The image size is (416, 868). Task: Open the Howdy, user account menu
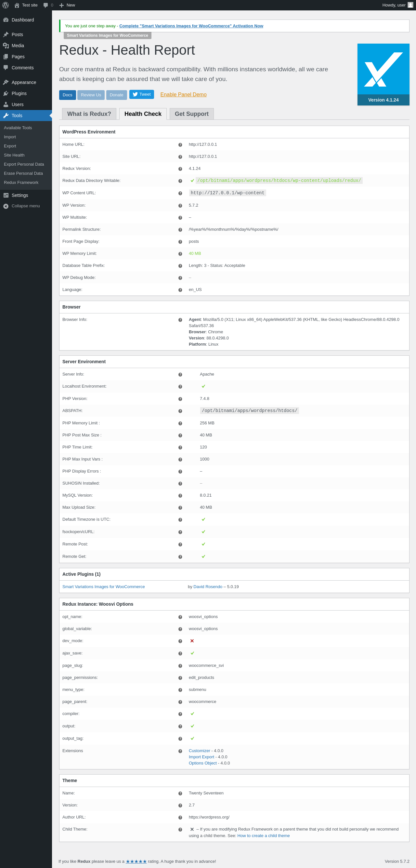pos(397,5)
